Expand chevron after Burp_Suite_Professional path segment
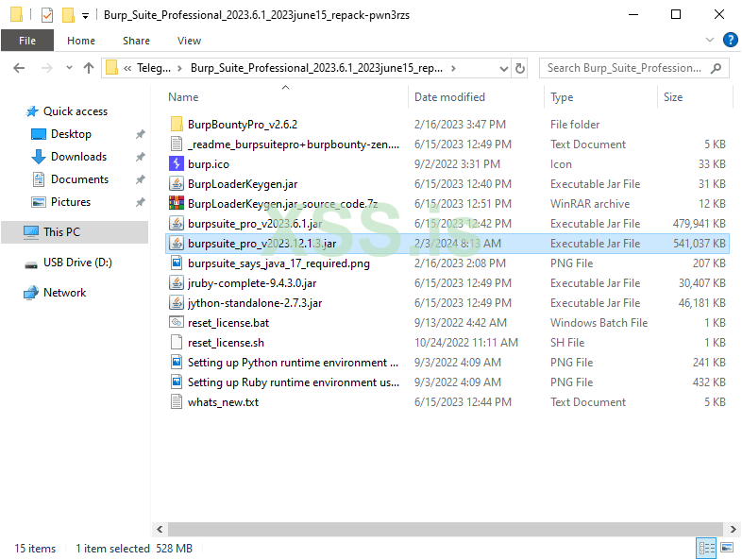This screenshot has height=560, width=742. point(453,68)
